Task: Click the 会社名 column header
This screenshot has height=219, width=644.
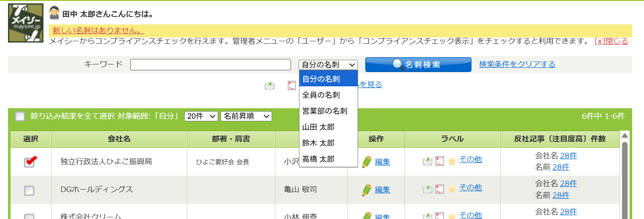Action: (x=119, y=139)
